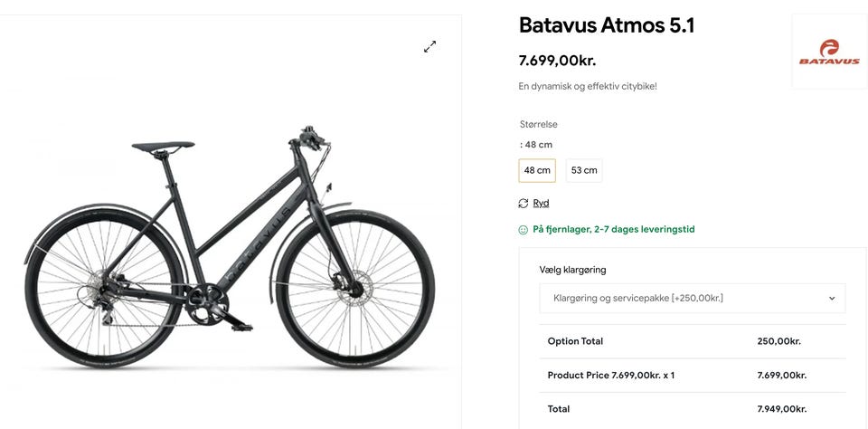This screenshot has height=429, width=868.
Task: Click the 7.699,00kr. price under the title
Action: pos(557,61)
